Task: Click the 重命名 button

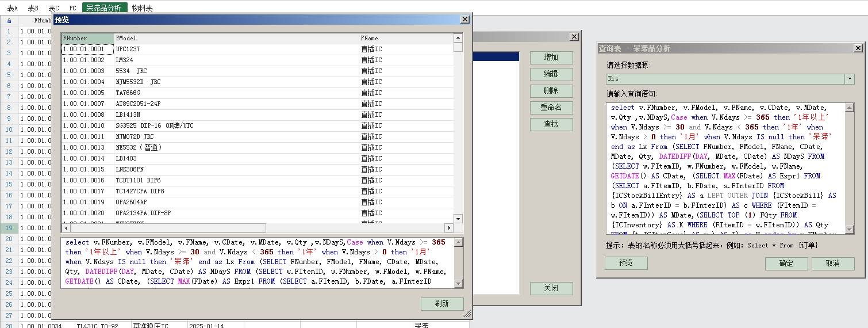Action: [551, 108]
